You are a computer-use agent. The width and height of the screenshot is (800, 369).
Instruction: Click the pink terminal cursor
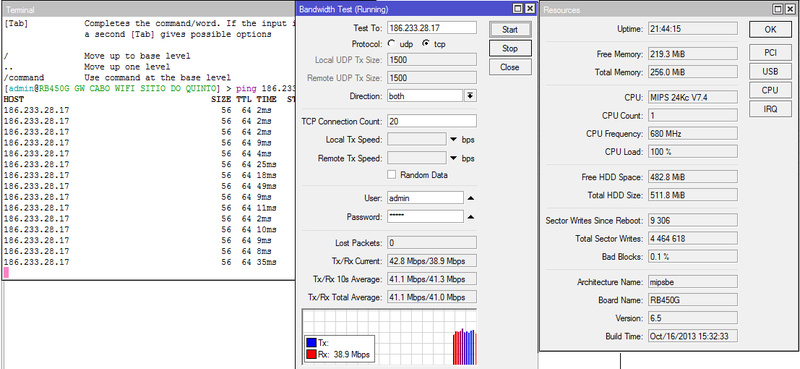[6, 273]
